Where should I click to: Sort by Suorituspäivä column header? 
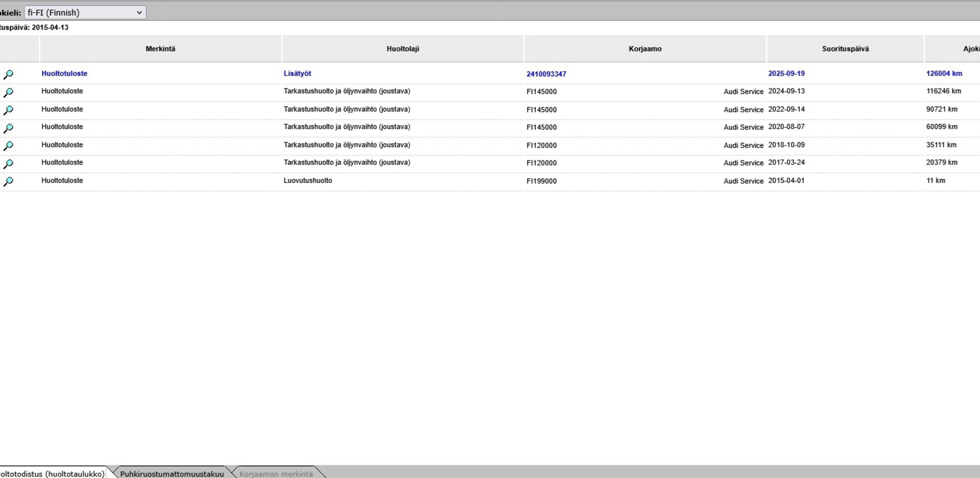click(x=845, y=49)
